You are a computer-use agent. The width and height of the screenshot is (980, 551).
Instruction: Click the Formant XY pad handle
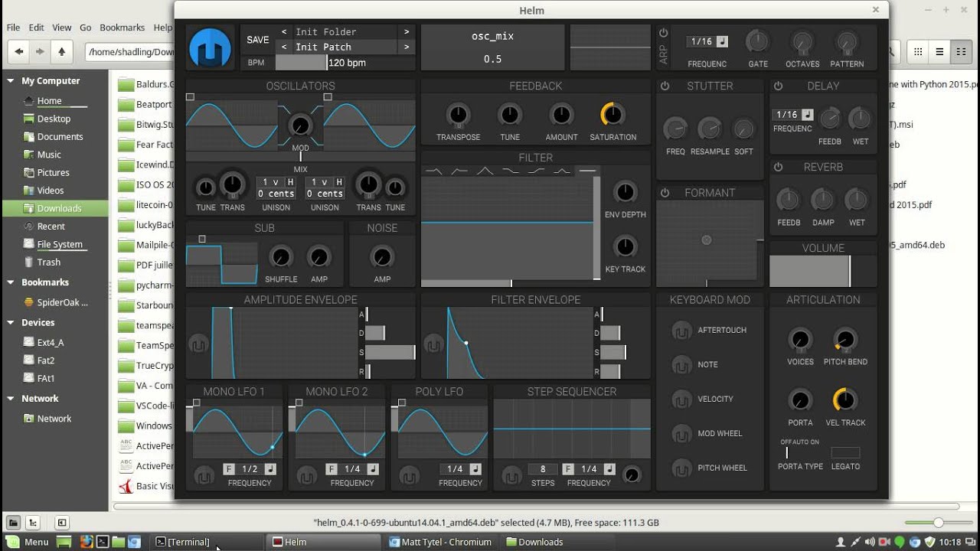pos(707,240)
